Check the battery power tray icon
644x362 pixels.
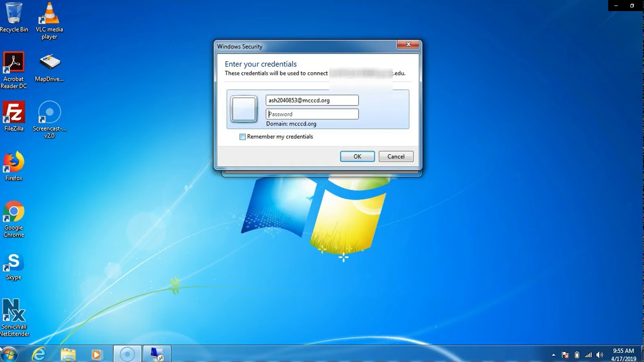[577, 355]
